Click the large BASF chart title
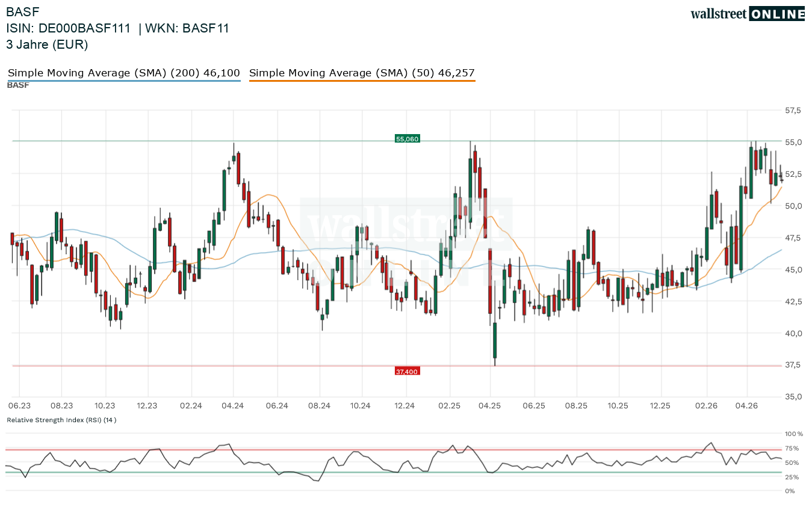 click(22, 11)
